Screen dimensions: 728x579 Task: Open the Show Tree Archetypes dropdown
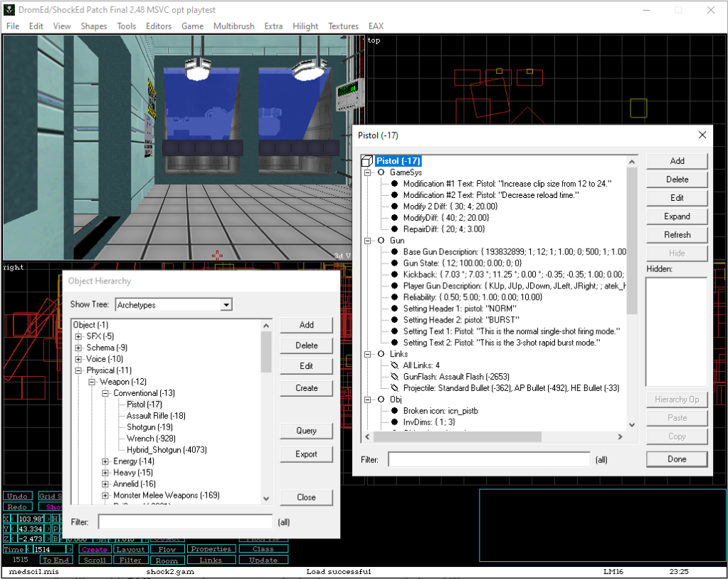(226, 305)
